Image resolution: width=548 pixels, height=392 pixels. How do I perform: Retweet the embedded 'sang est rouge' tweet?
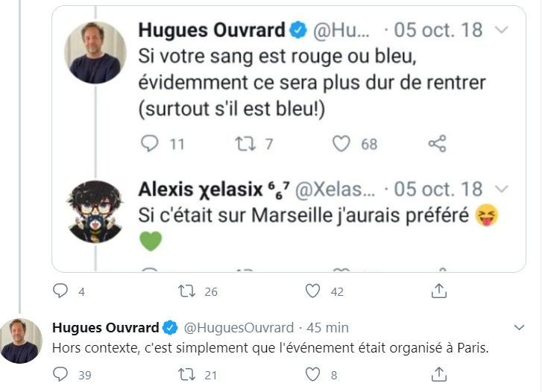[245, 144]
